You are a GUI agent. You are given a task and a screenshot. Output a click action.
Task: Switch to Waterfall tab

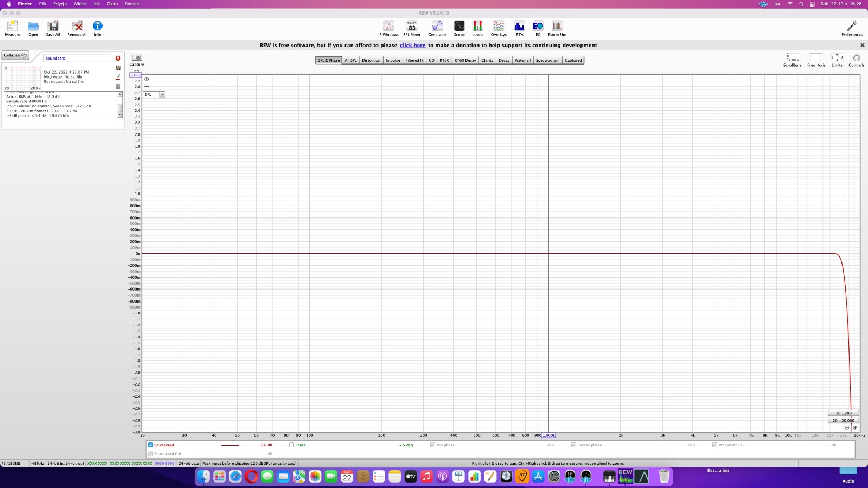tap(522, 60)
